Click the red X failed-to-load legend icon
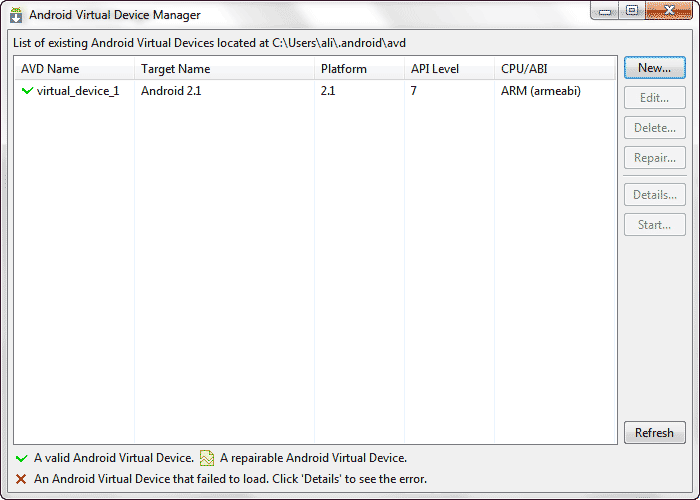The image size is (700, 500). 21,479
